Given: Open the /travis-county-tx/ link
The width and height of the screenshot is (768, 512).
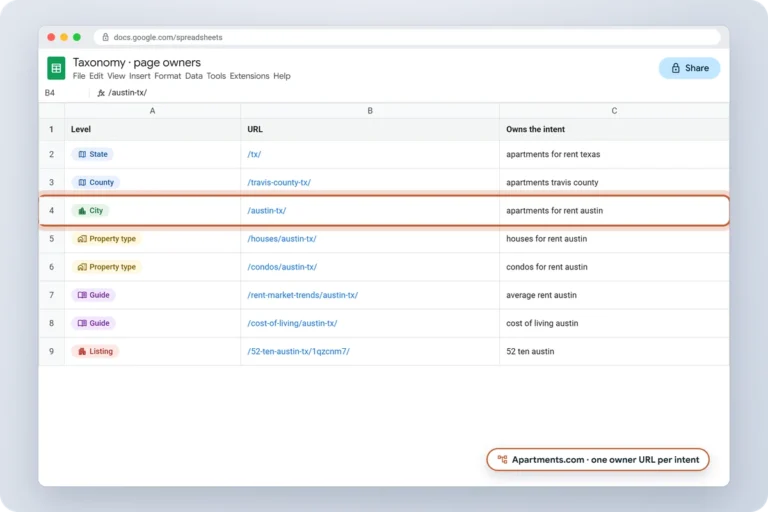Looking at the screenshot, I should [279, 182].
